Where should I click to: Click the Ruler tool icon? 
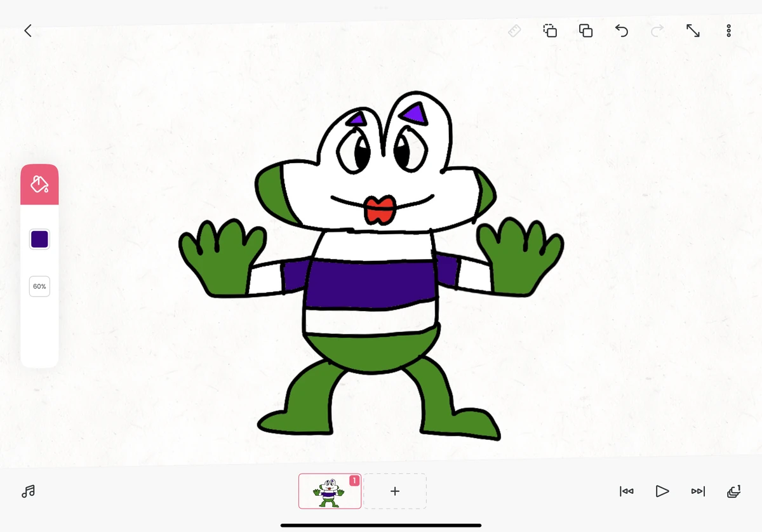pyautogui.click(x=514, y=30)
